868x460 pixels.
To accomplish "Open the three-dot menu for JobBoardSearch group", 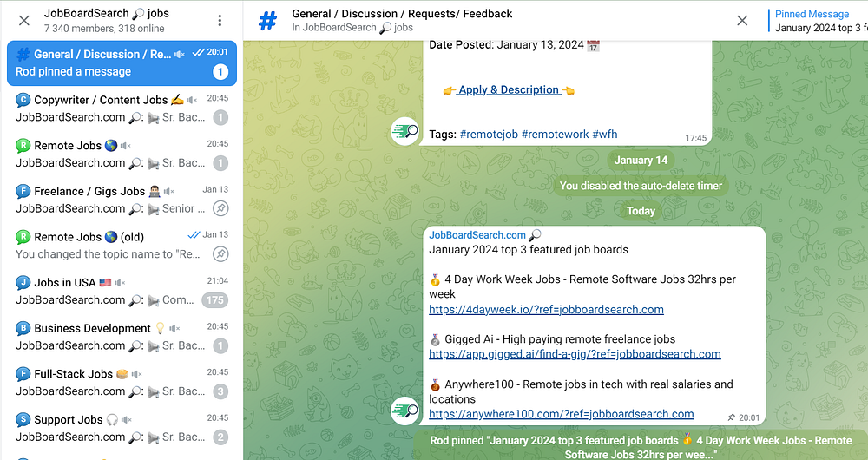I will 220,21.
